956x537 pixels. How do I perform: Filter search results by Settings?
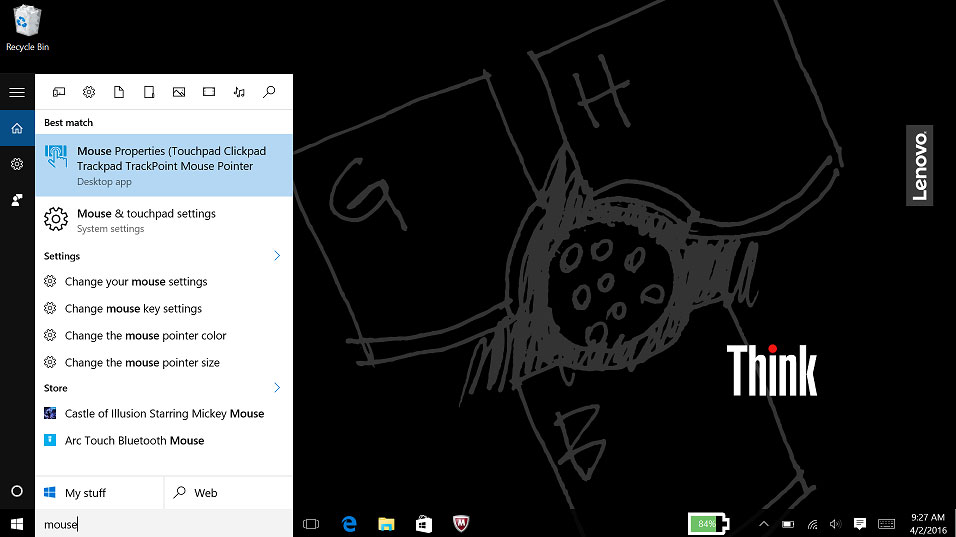tap(89, 92)
